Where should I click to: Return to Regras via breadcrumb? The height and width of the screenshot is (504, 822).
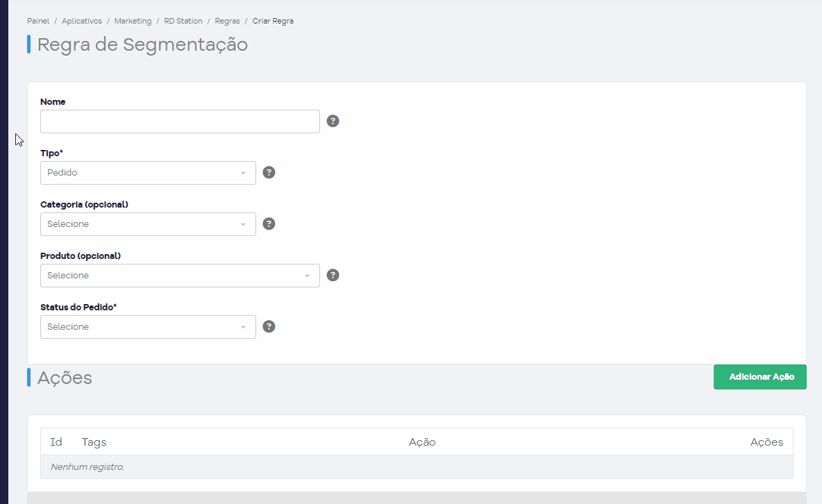point(227,21)
